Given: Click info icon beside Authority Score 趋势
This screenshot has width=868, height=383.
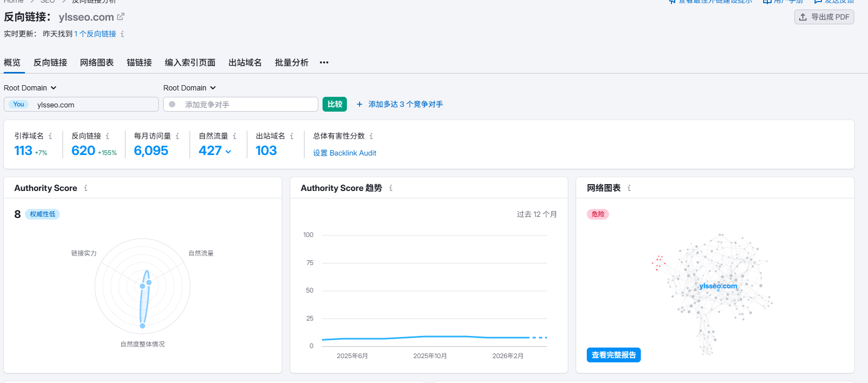Looking at the screenshot, I should pos(391,188).
